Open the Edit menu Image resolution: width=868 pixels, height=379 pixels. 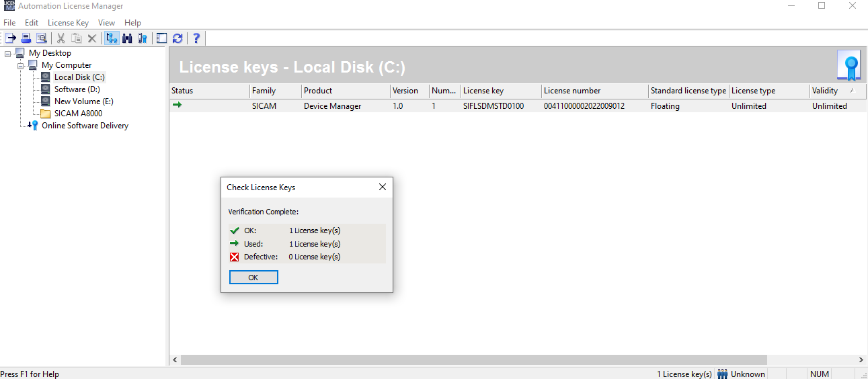32,23
